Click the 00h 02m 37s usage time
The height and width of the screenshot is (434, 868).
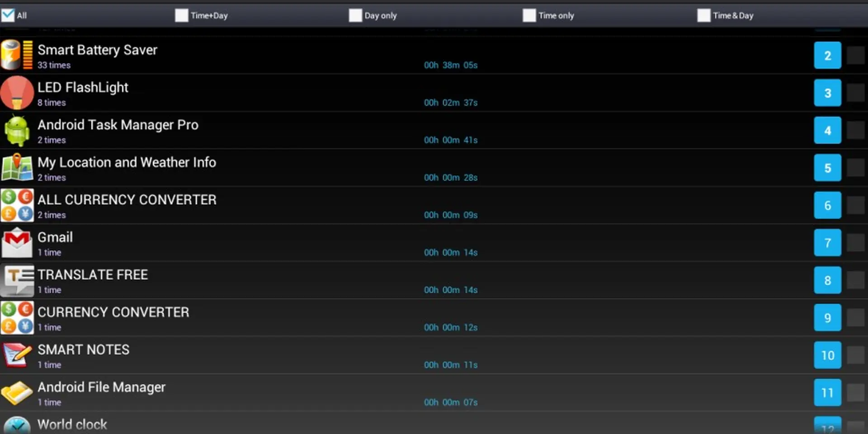(451, 103)
